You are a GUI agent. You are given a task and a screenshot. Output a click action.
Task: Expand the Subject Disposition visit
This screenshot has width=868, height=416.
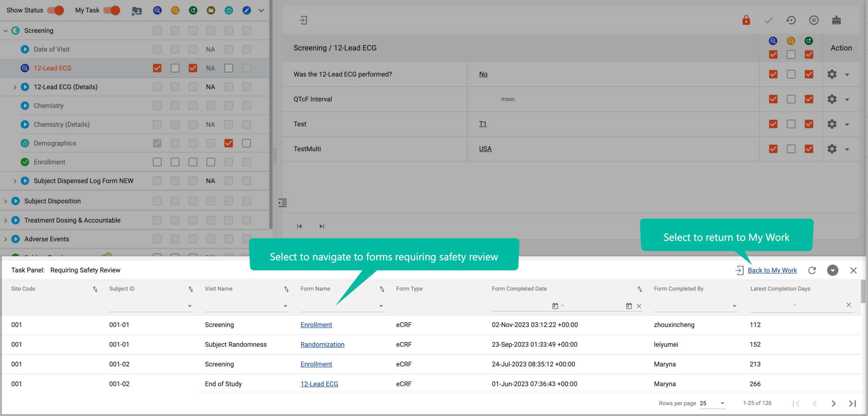(6, 201)
